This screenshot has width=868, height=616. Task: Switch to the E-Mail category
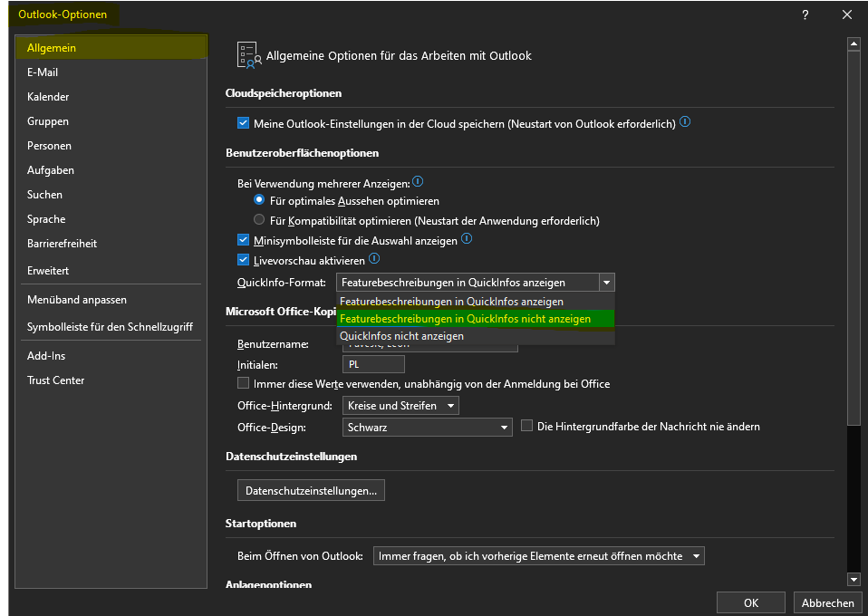111,72
